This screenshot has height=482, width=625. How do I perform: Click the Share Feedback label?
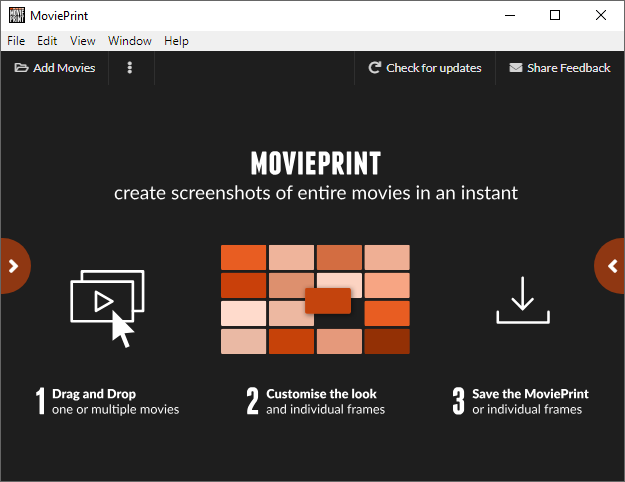pos(568,68)
